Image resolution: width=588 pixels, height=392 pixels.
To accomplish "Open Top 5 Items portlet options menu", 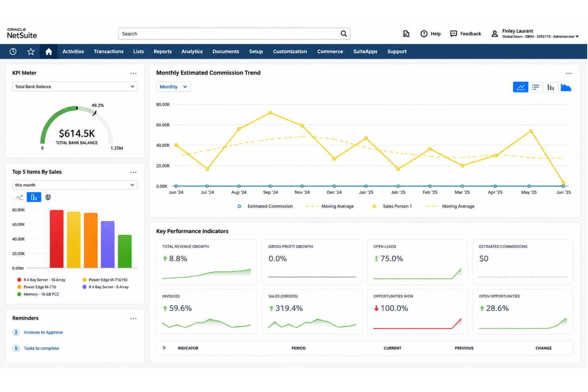I will 133,172.
